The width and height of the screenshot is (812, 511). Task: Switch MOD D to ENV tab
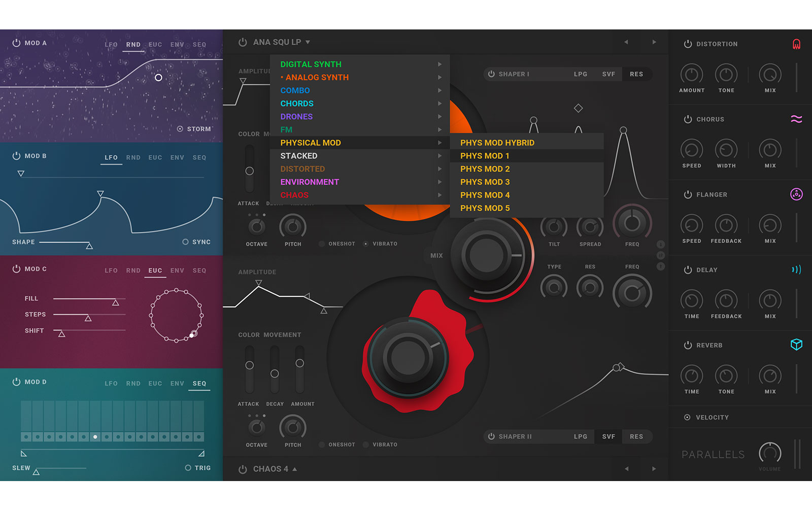pos(177,384)
